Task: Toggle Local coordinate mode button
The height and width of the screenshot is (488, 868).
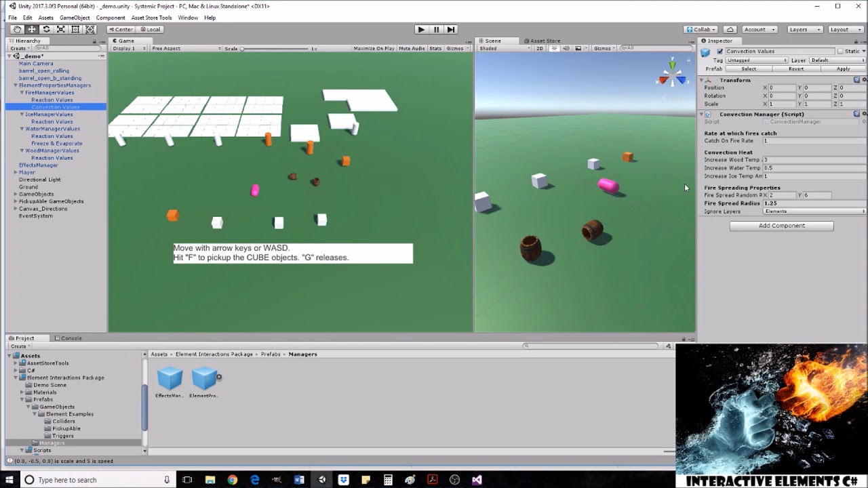Action: 151,29
